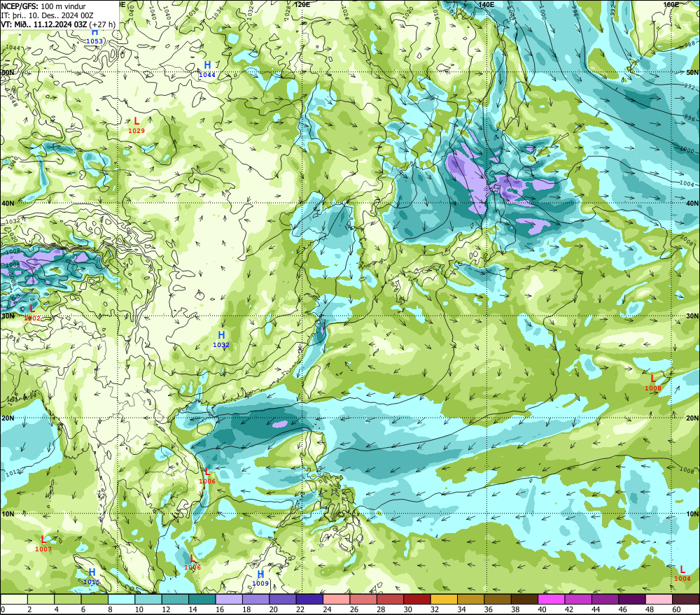This screenshot has width=700, height=615.
Task: Select the dark teal 14–16 legend swatch
Action: 202,599
